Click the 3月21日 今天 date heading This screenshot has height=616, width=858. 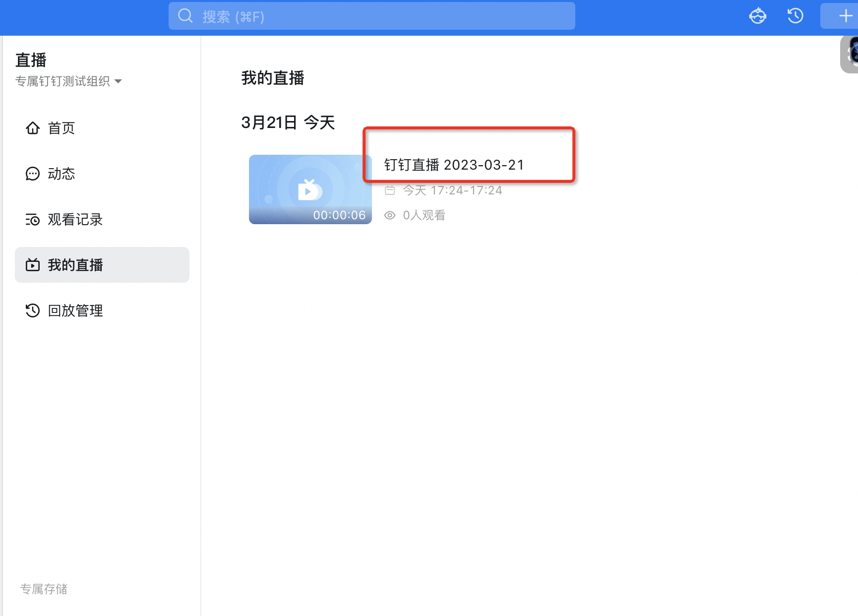pyautogui.click(x=288, y=122)
